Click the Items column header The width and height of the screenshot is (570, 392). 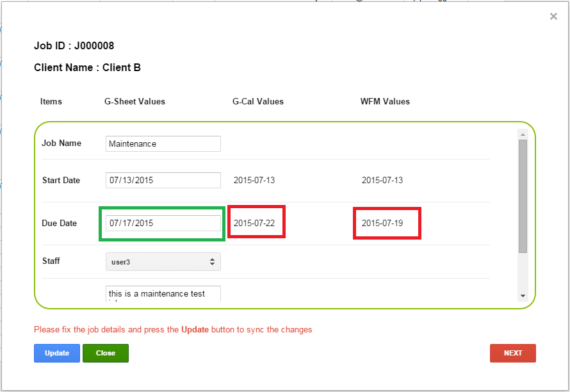click(51, 101)
